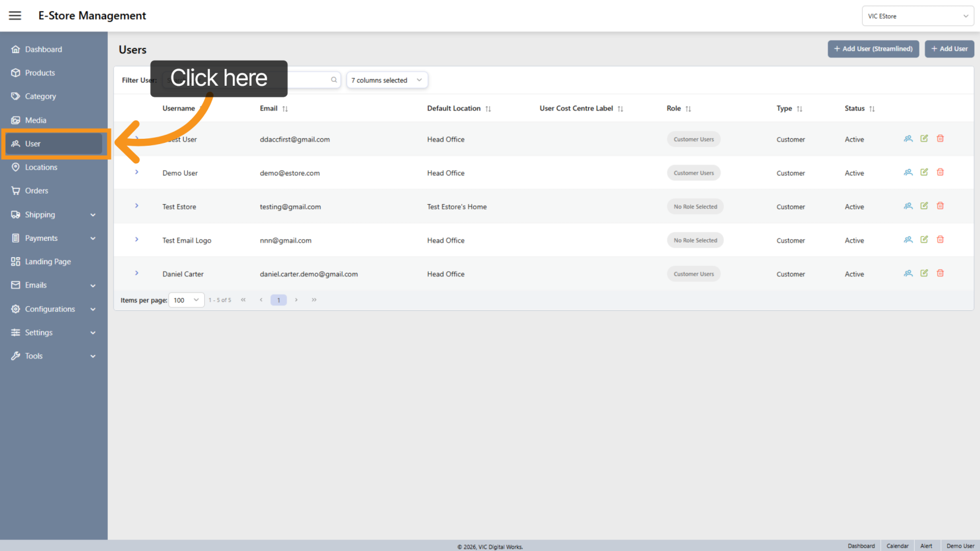Select the Products icon in the sidebar
This screenshot has width=980, height=551.
tap(16, 72)
